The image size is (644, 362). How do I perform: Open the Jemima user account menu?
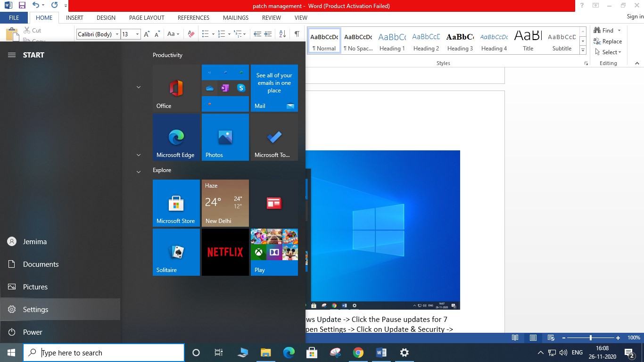60,242
